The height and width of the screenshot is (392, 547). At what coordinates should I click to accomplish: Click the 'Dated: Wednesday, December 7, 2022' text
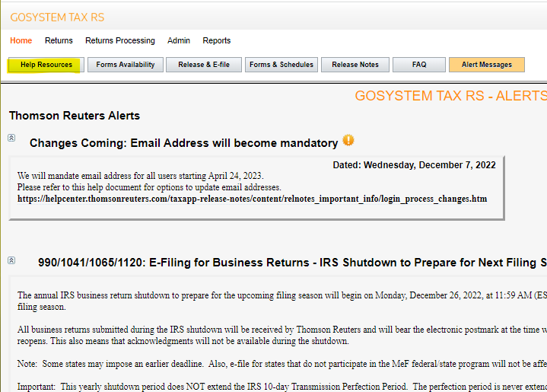(414, 164)
